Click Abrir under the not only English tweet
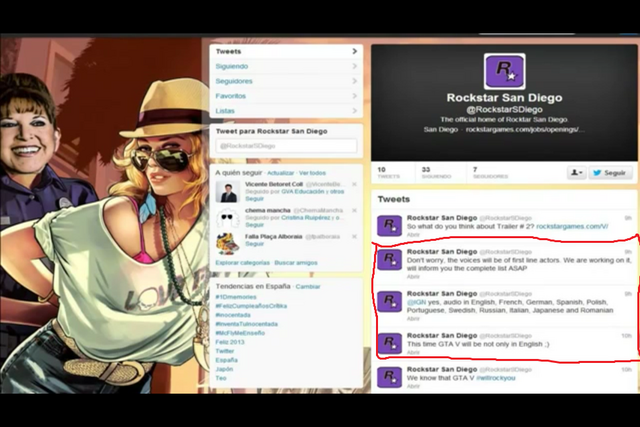 click(x=413, y=352)
